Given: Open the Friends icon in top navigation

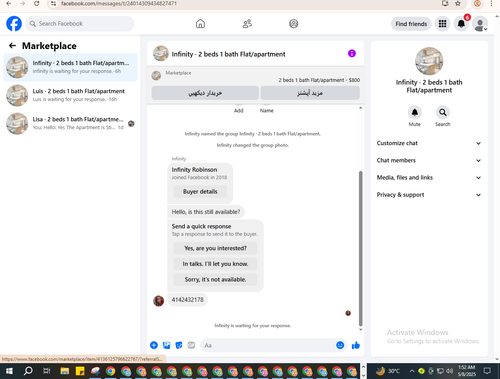Looking at the screenshot, I should point(247,24).
